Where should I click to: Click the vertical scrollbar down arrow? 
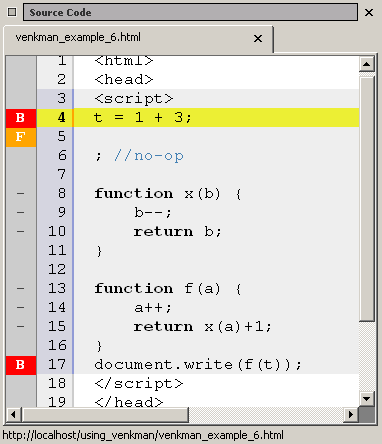pos(367,398)
